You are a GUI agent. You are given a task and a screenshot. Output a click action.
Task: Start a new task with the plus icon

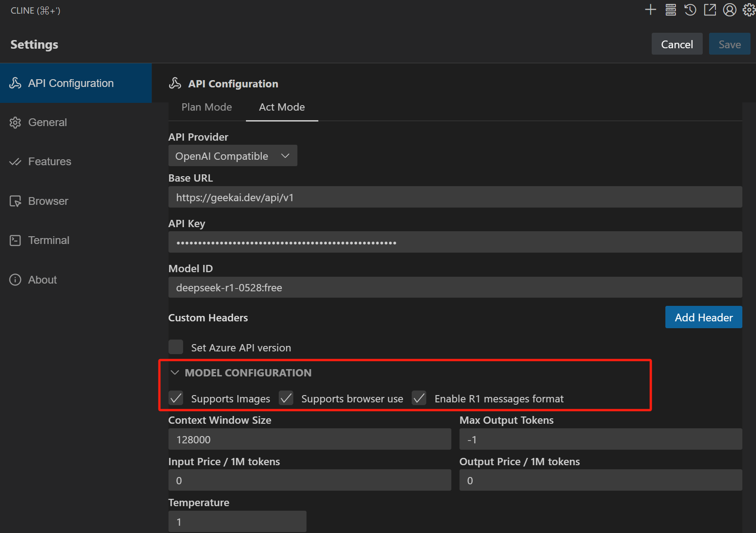(650, 10)
